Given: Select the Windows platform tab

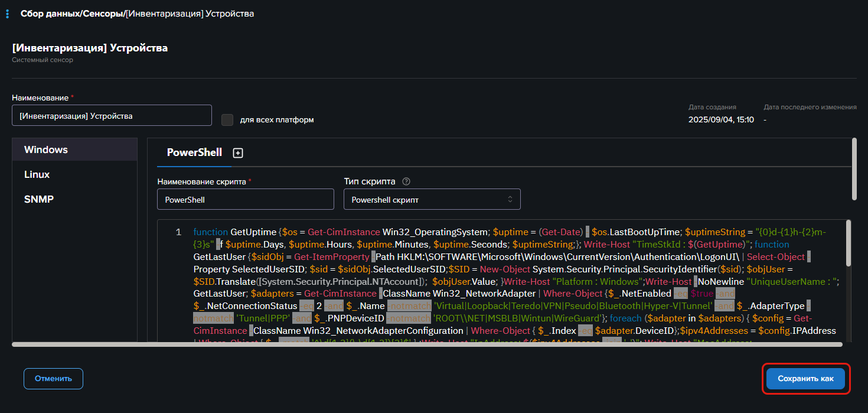Looking at the screenshot, I should pyautogui.click(x=46, y=150).
